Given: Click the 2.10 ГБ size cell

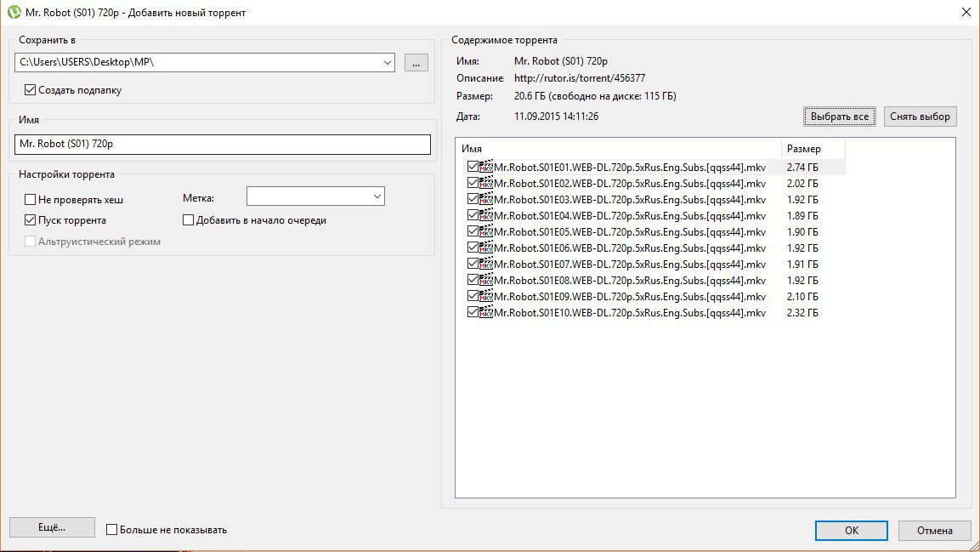Looking at the screenshot, I should [x=802, y=296].
